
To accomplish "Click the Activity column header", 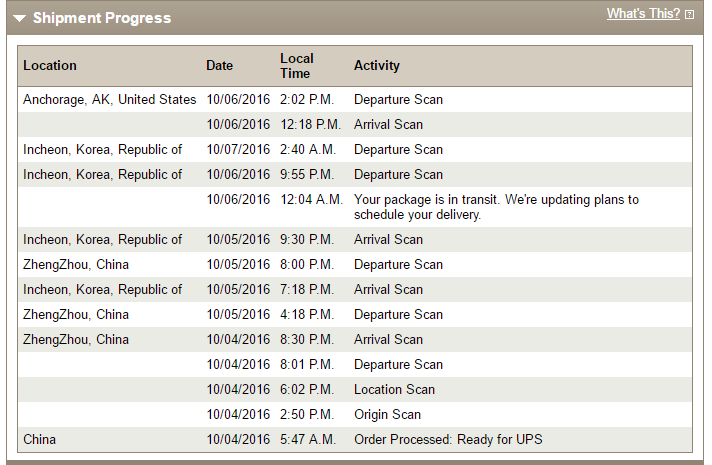I will [x=376, y=66].
